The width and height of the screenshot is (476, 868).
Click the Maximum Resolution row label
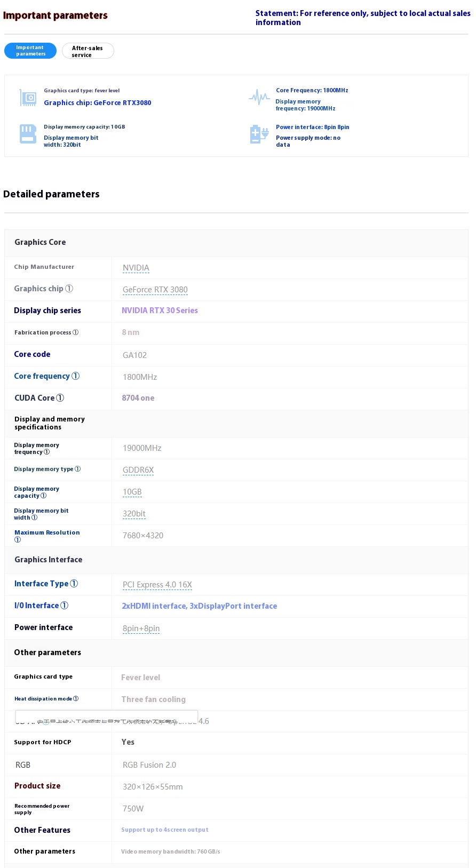pyautogui.click(x=47, y=532)
